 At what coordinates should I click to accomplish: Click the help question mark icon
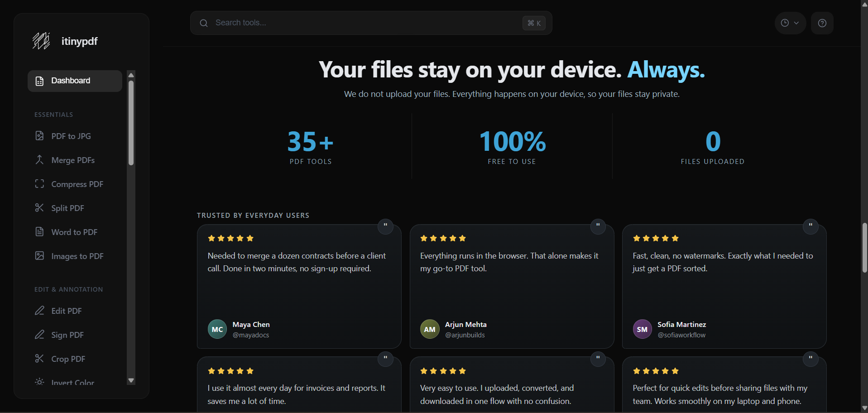click(x=822, y=23)
